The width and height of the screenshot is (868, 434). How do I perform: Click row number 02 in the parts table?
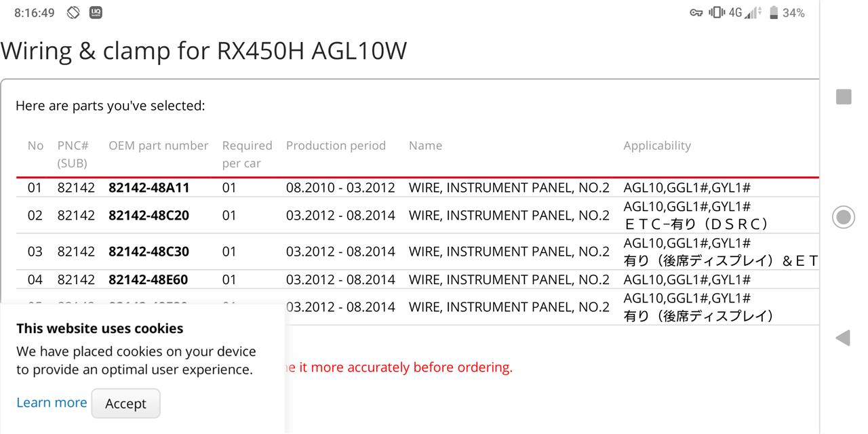coord(35,216)
